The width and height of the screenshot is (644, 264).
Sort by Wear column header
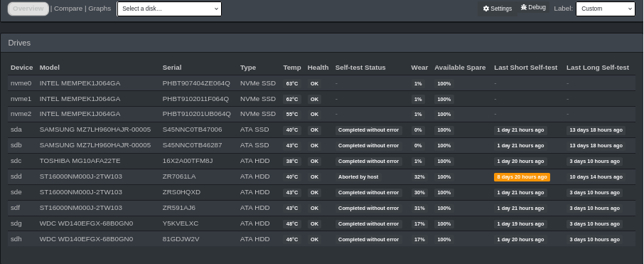[x=419, y=68]
